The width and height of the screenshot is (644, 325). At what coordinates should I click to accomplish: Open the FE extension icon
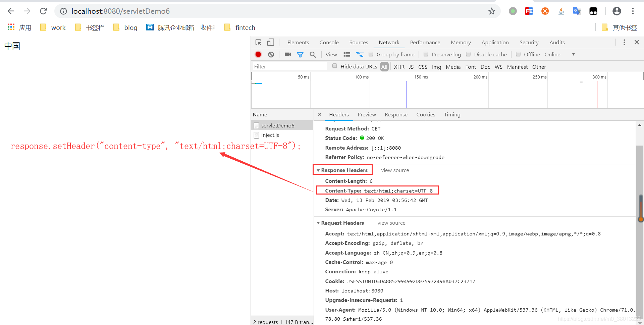pyautogui.click(x=529, y=11)
